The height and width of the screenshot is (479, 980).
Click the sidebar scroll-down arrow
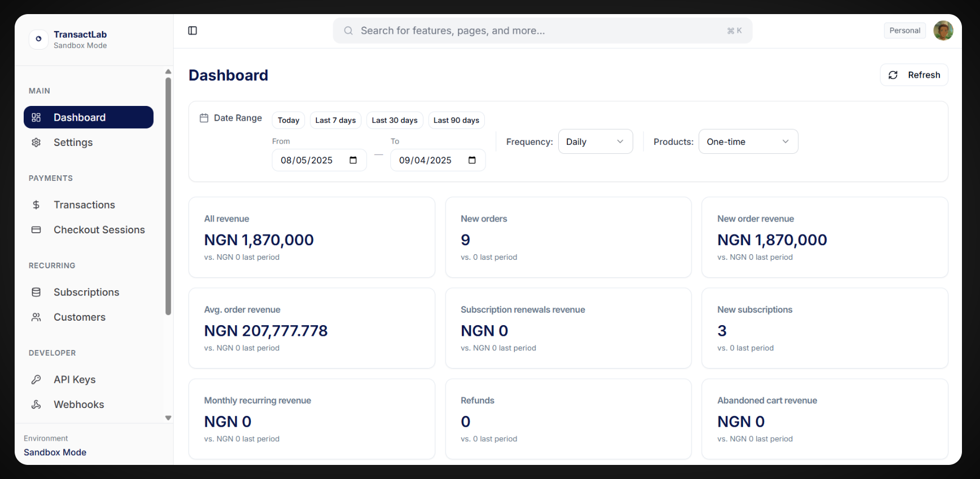pos(168,418)
